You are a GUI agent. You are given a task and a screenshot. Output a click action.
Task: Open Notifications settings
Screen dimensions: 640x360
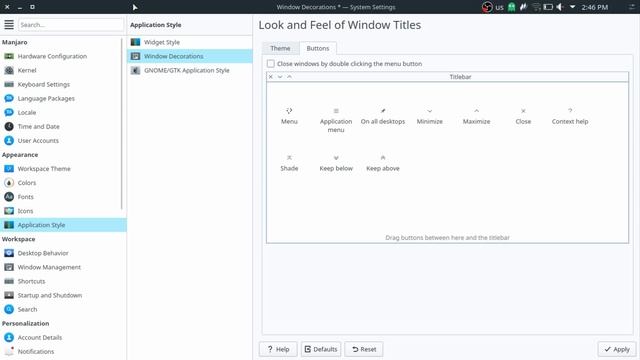(63, 351)
